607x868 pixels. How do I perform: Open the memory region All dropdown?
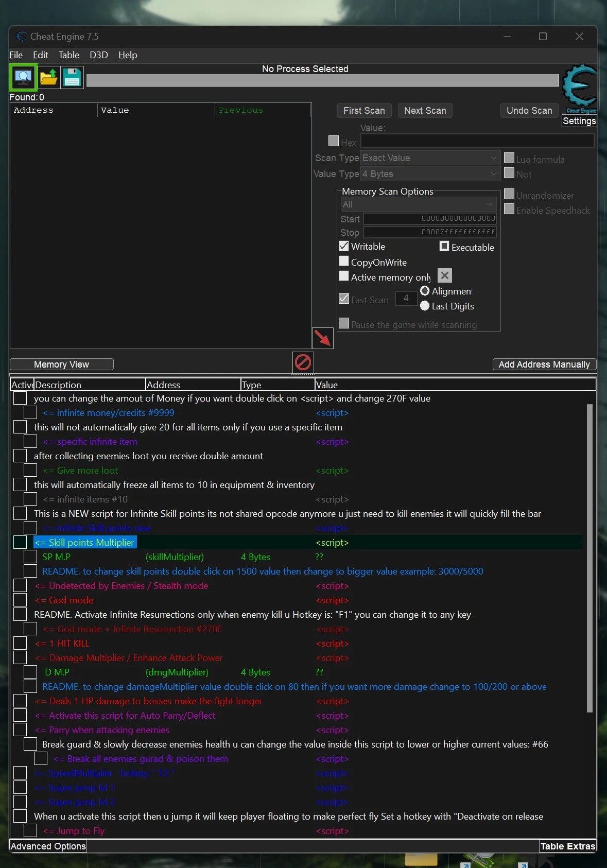pos(418,204)
